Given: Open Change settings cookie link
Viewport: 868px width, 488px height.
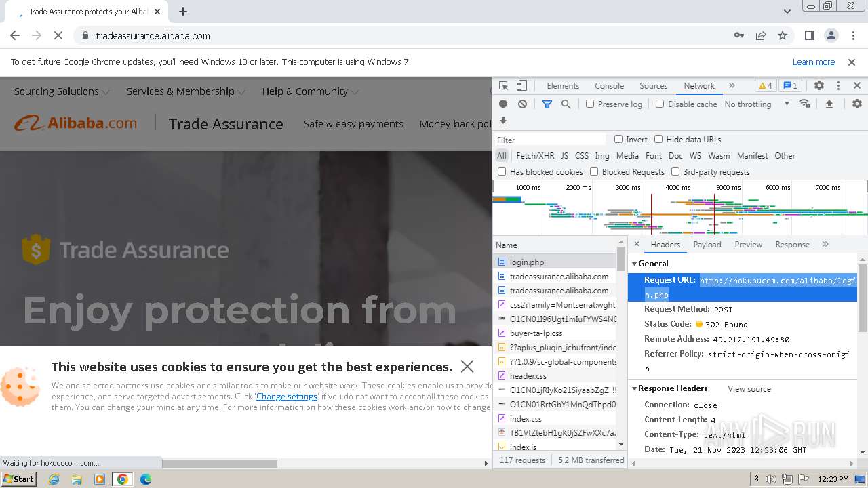Looking at the screenshot, I should coord(287,396).
